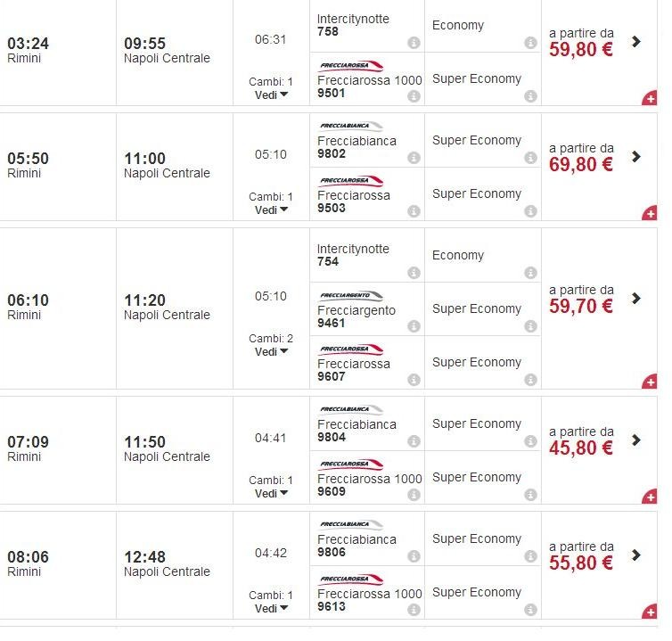Screen dimensions: 672x641
Task: Expand Vedi changes for 05:50 departure
Action: point(271,210)
